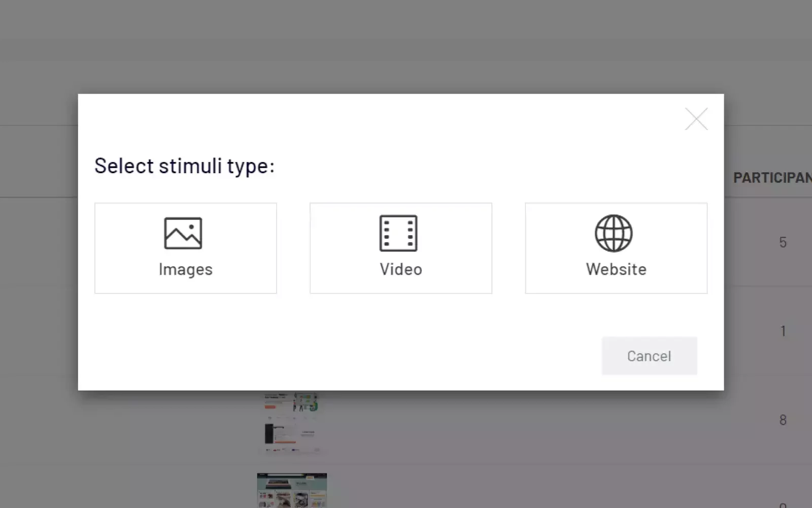Choose the Website stimuli type card
This screenshot has height=508, width=812.
[616, 248]
